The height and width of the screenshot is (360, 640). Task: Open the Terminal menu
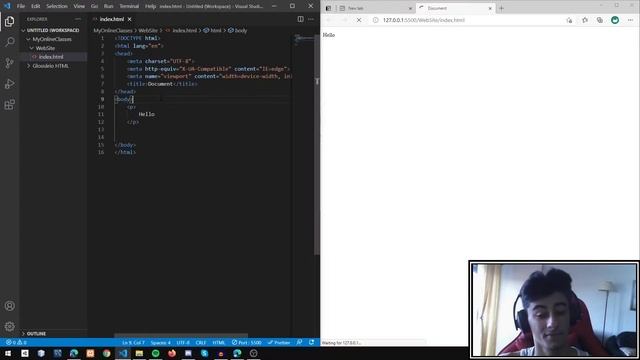pos(129,6)
